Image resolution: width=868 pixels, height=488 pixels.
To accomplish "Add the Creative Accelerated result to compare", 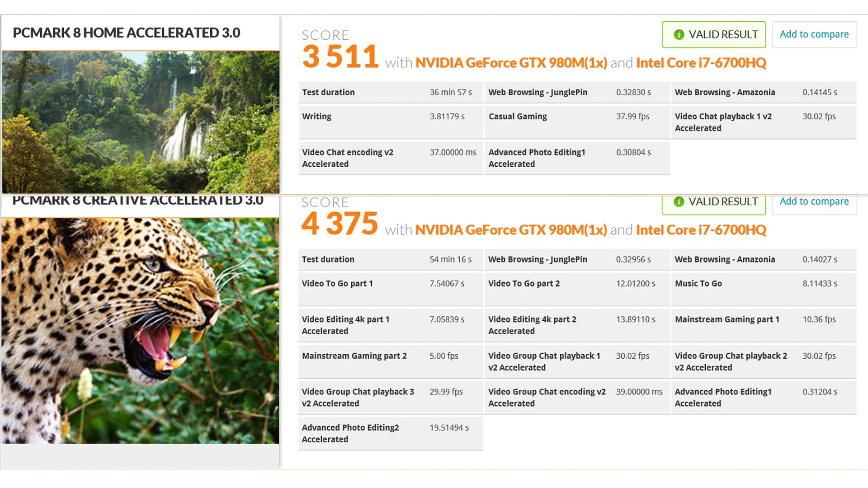I will tap(814, 202).
